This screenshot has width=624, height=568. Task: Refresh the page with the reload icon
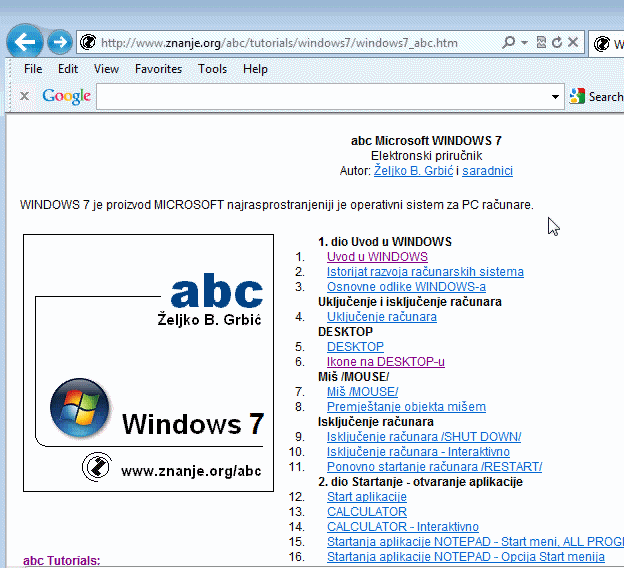pyautogui.click(x=556, y=43)
